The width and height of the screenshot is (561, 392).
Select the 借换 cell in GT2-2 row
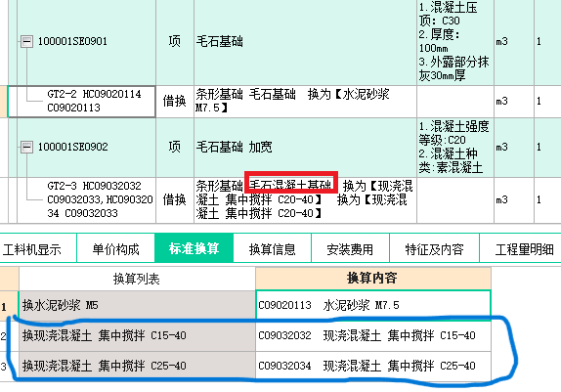[175, 102]
